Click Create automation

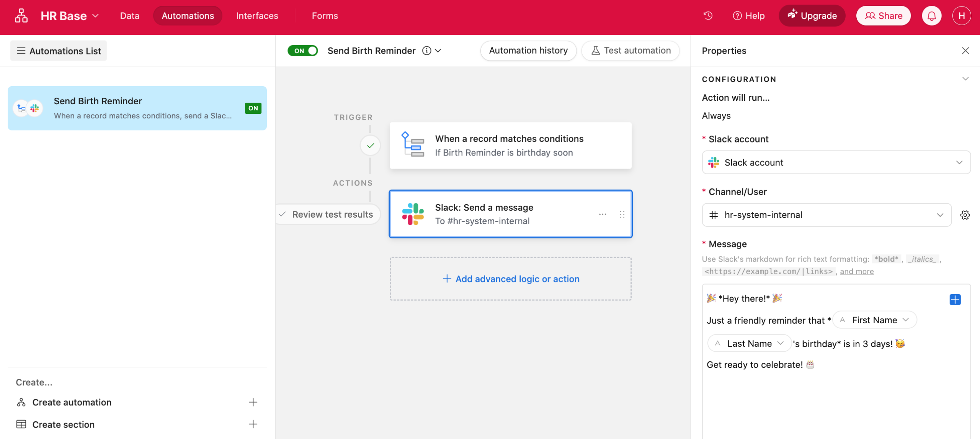(x=72, y=402)
